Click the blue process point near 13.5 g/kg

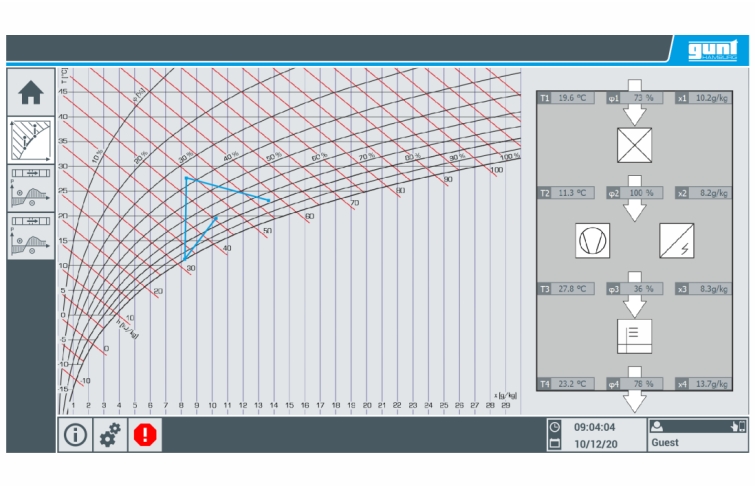click(x=268, y=200)
